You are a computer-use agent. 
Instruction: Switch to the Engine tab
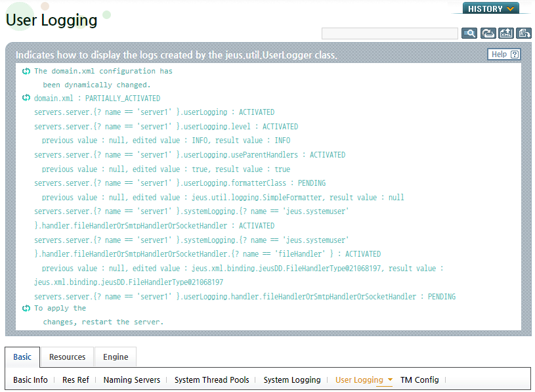coord(116,357)
